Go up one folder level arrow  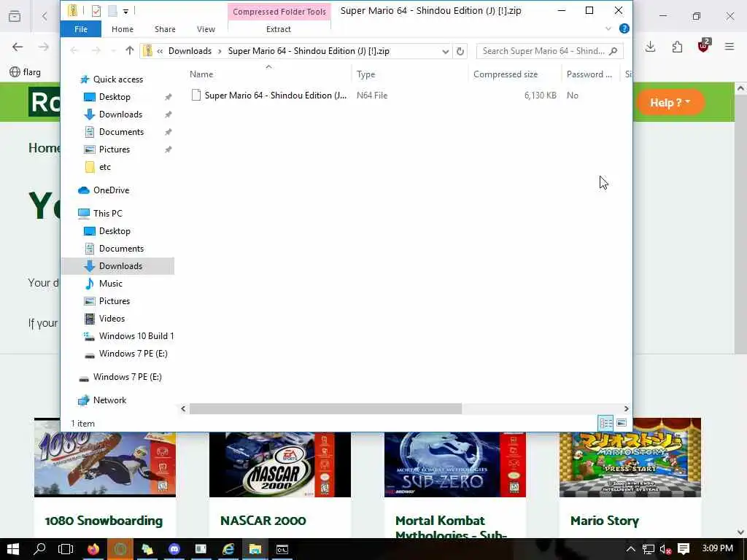pos(130,50)
